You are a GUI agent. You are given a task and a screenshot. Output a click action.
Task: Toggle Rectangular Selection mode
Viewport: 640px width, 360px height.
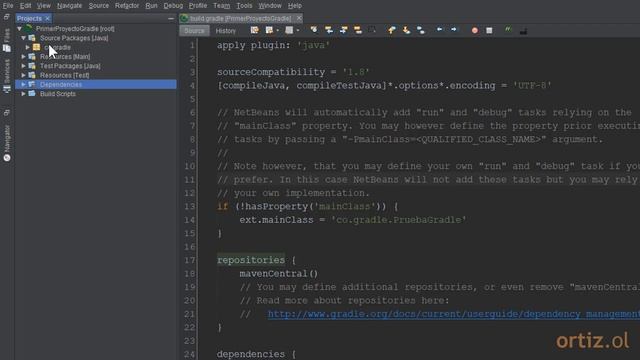(372, 30)
